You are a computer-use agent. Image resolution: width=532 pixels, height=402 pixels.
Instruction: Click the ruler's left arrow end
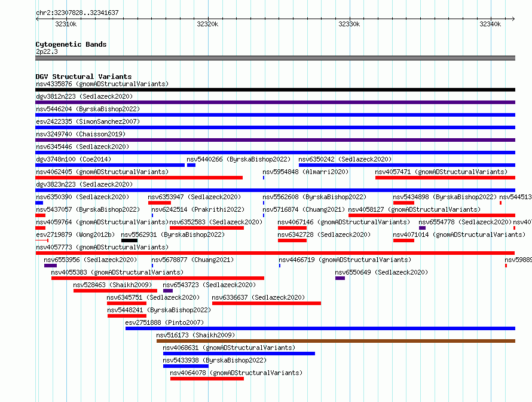tap(37, 19)
